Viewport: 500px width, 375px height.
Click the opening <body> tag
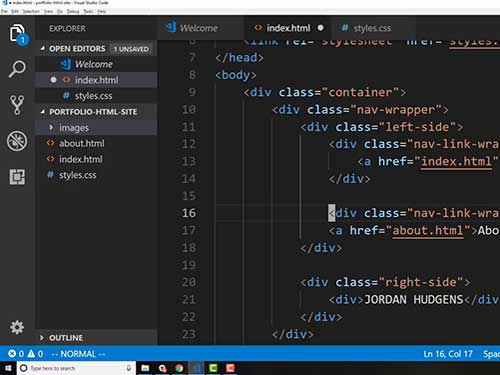(236, 75)
